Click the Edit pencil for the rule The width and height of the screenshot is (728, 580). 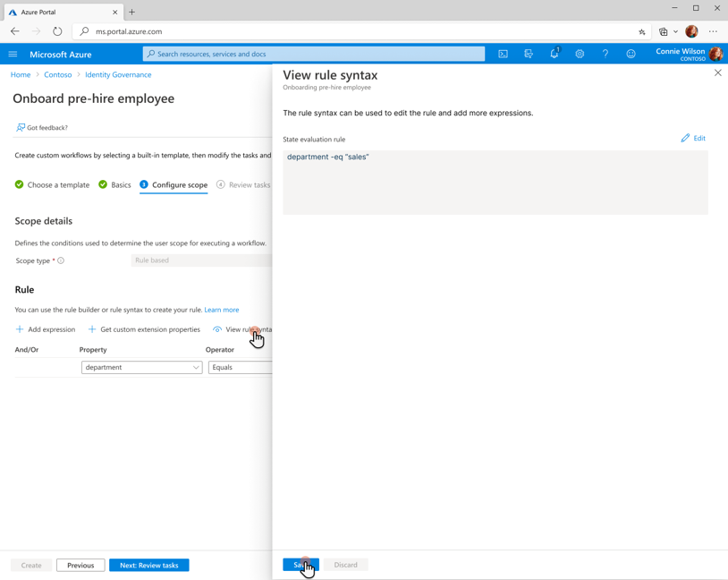tap(693, 138)
